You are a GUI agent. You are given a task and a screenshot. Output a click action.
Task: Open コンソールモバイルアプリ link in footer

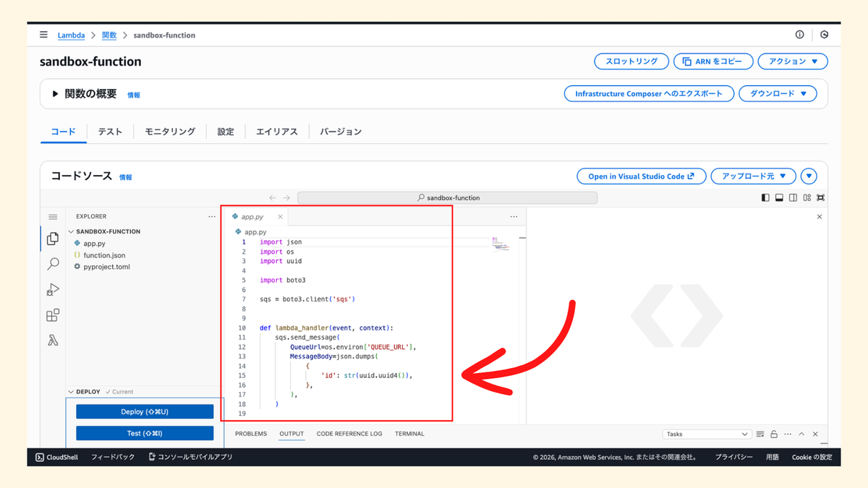190,457
